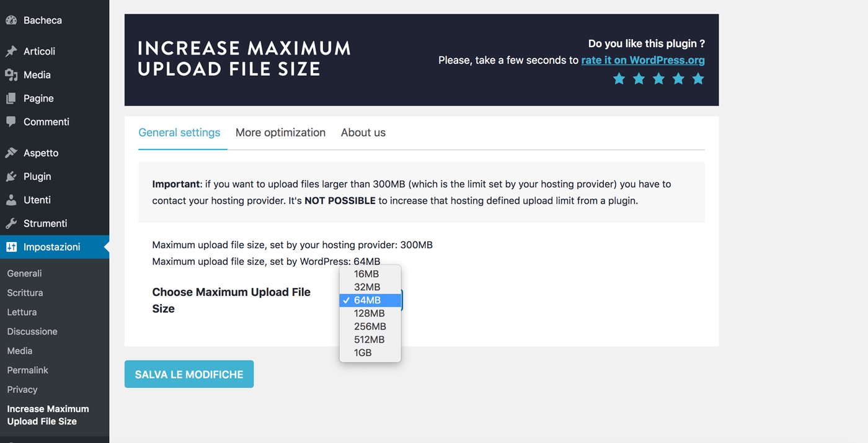The width and height of the screenshot is (868, 443).
Task: Open Pagine menu entry
Action: [38, 99]
